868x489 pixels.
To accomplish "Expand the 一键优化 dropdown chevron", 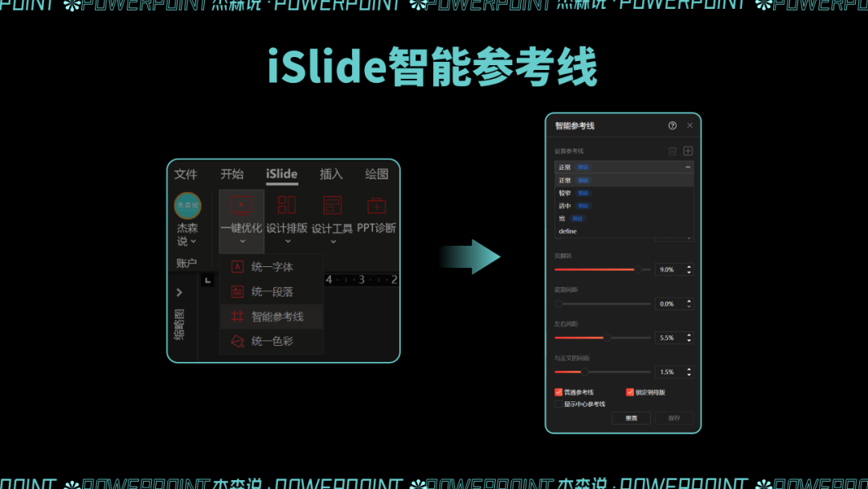I will [242, 241].
